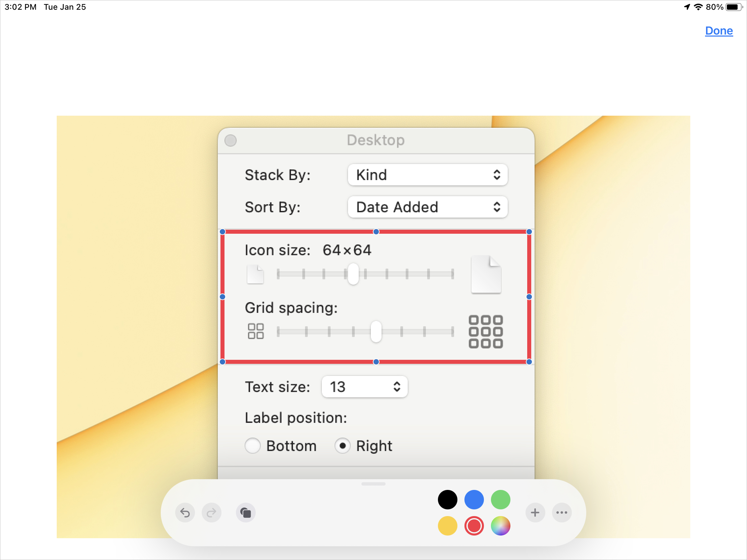The image size is (747, 560).
Task: Expand the Sort By Date Added dropdown
Action: point(428,207)
